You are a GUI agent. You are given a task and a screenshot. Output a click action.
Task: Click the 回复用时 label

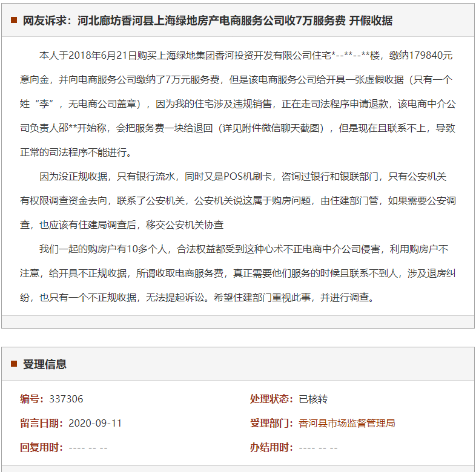(x=42, y=447)
